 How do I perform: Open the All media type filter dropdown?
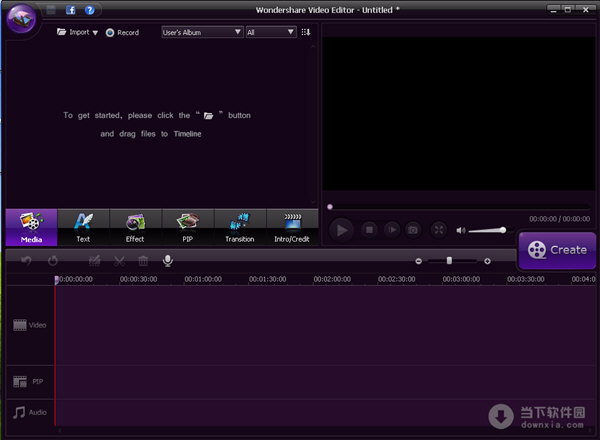[271, 32]
